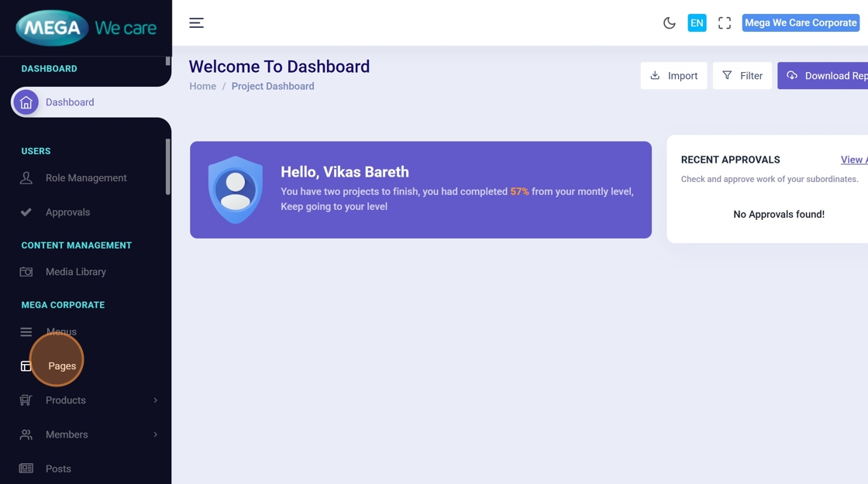The width and height of the screenshot is (868, 484).
Task: Click the hamburger menu icon in header
Action: tap(196, 23)
